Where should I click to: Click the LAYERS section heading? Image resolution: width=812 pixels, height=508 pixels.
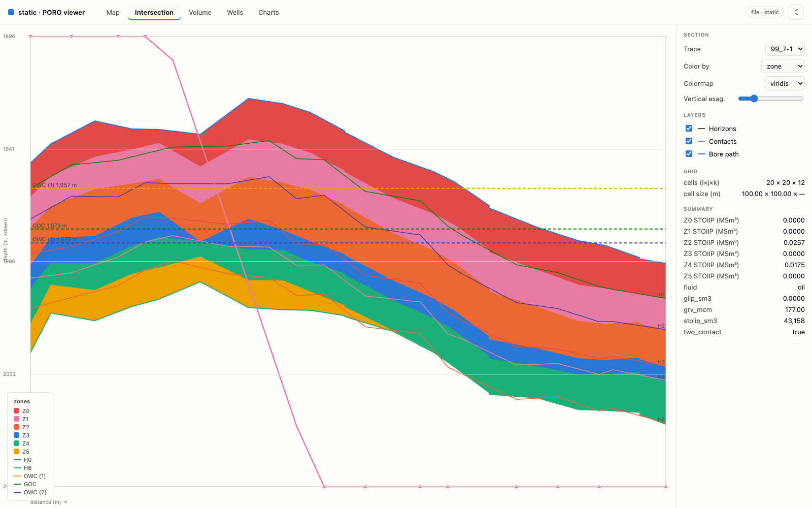(x=694, y=115)
